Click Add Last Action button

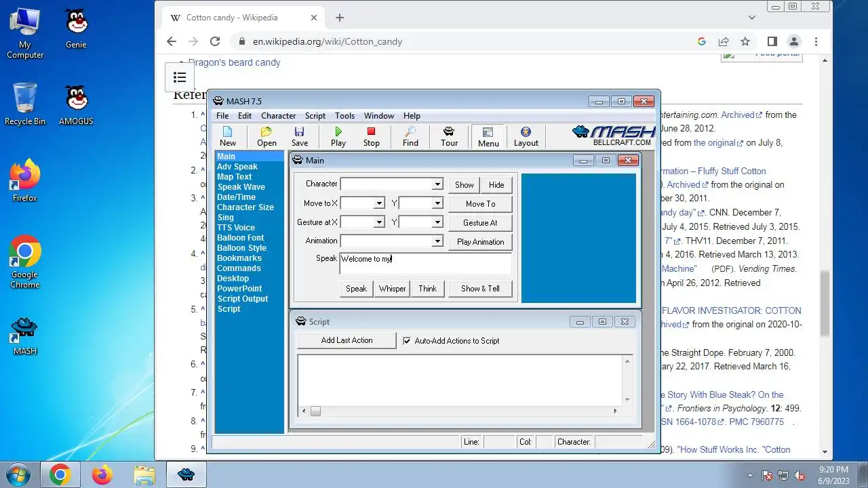[347, 340]
